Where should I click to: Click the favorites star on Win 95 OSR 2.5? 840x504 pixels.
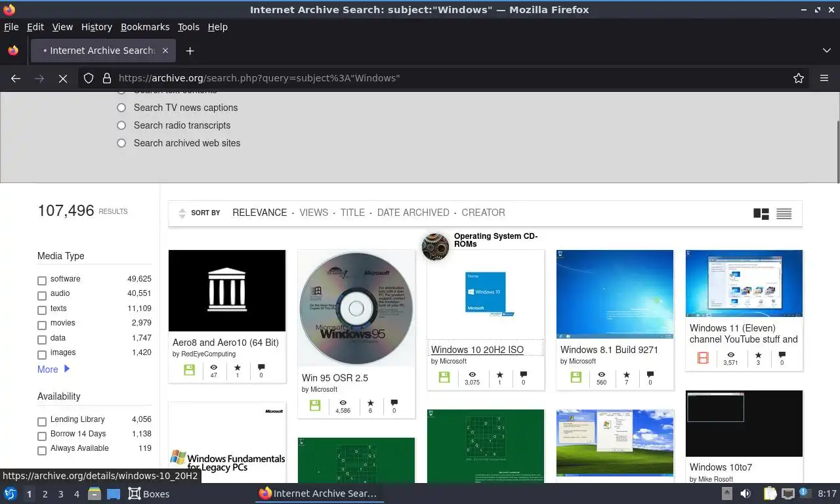[x=370, y=403]
